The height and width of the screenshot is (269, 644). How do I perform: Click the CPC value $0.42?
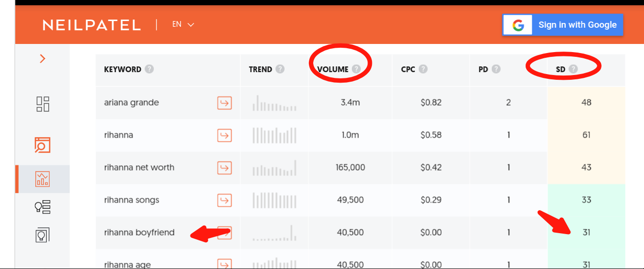click(x=431, y=168)
